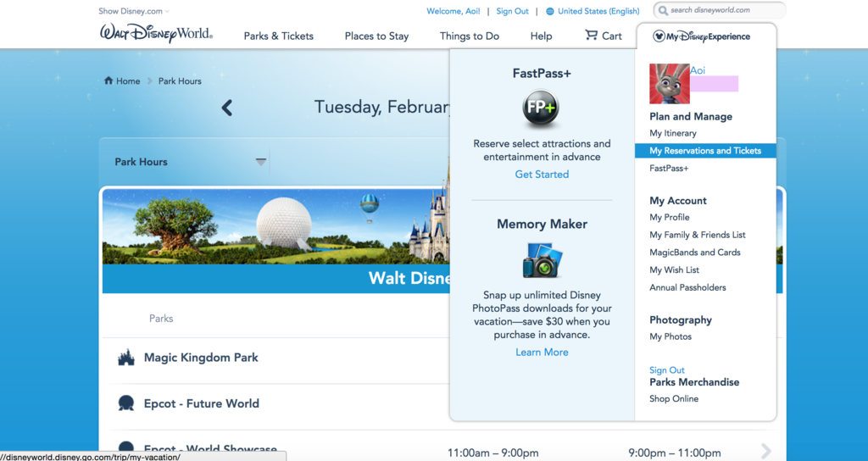
Task: Open the Parks & Tickets menu
Action: pyautogui.click(x=278, y=36)
